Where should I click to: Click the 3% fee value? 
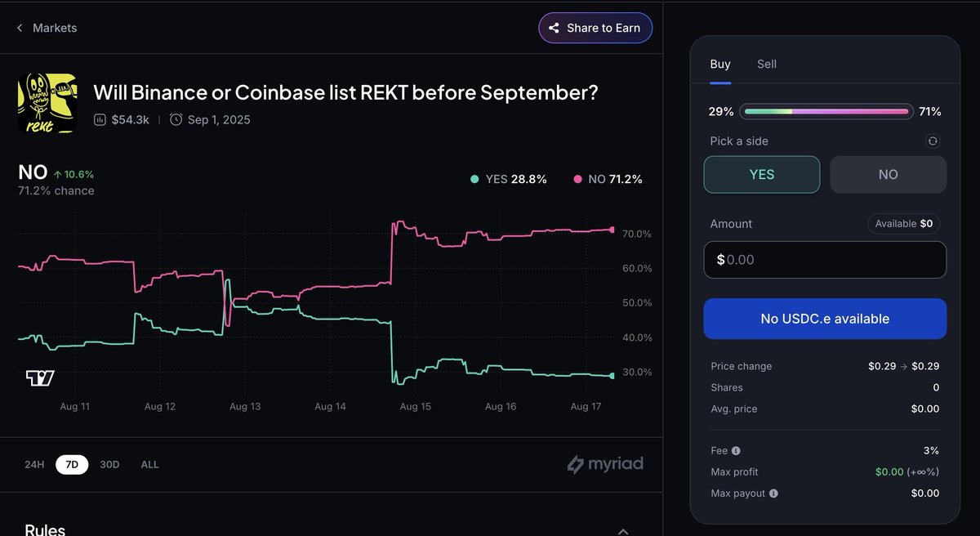pyautogui.click(x=931, y=451)
